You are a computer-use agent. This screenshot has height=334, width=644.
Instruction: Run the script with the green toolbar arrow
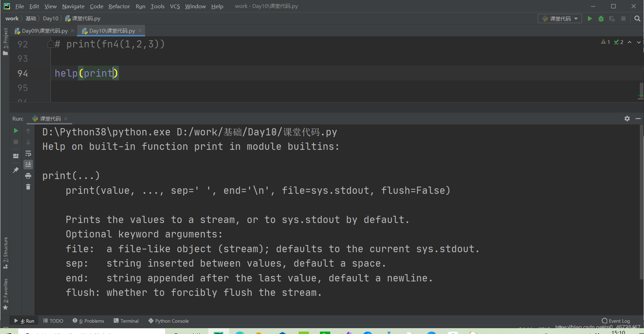590,19
